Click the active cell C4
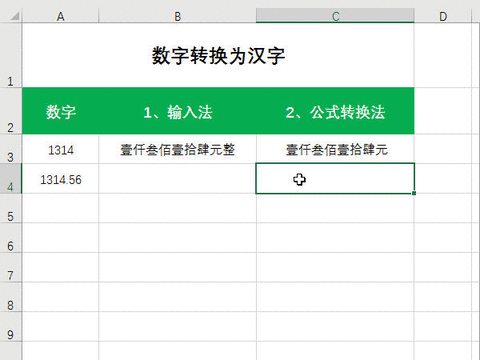Viewport: 480px width, 360px height. pyautogui.click(x=335, y=179)
